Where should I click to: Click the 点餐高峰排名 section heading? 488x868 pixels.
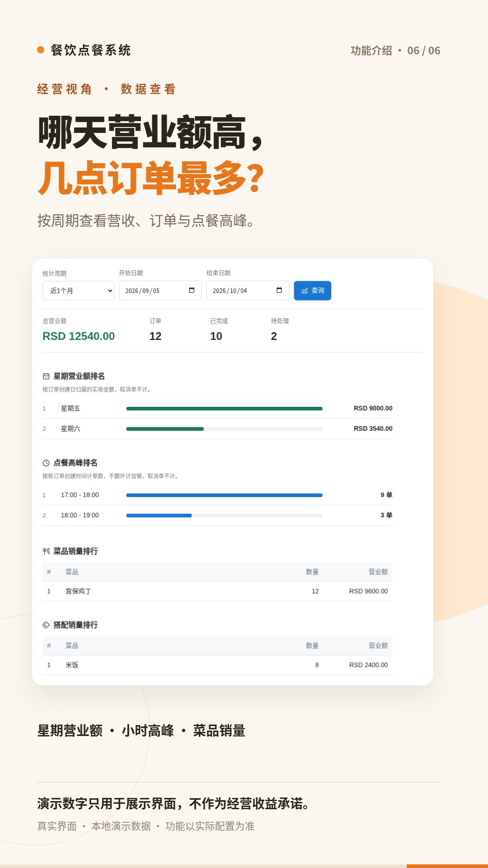pyautogui.click(x=75, y=463)
